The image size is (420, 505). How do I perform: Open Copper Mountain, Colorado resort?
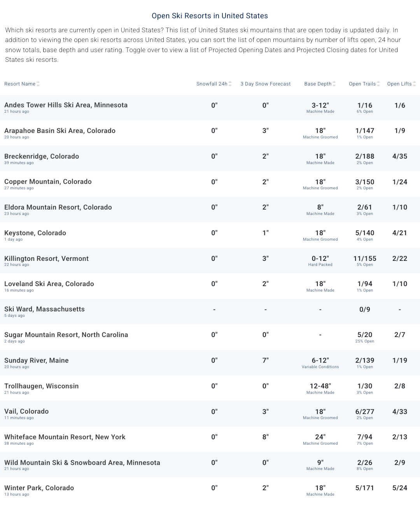(x=48, y=182)
